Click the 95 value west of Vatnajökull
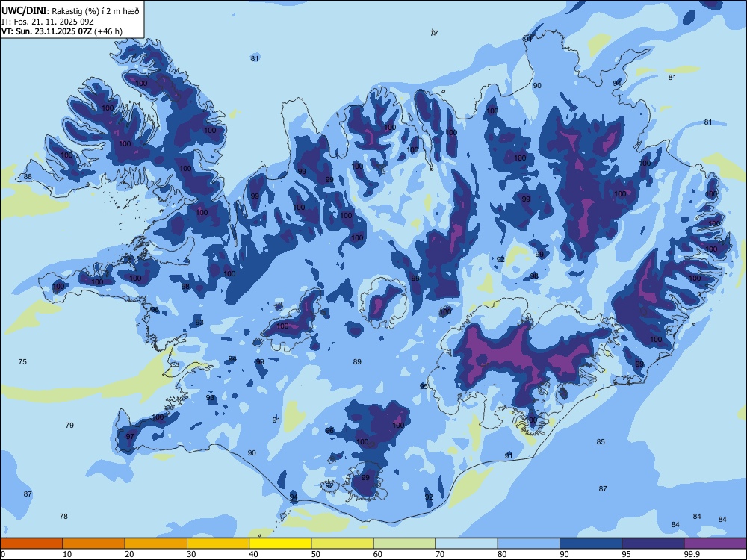This screenshot has width=747, height=560. pos(424,386)
